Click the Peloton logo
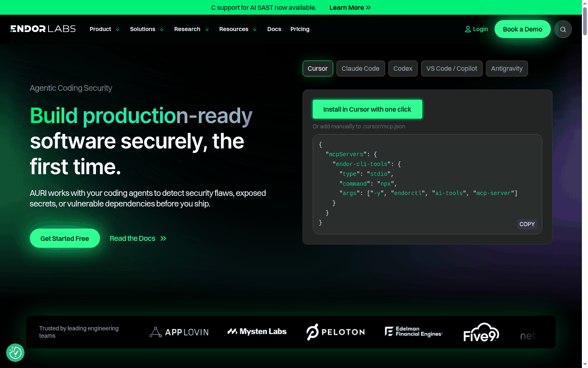Image resolution: width=588 pixels, height=368 pixels. [336, 332]
